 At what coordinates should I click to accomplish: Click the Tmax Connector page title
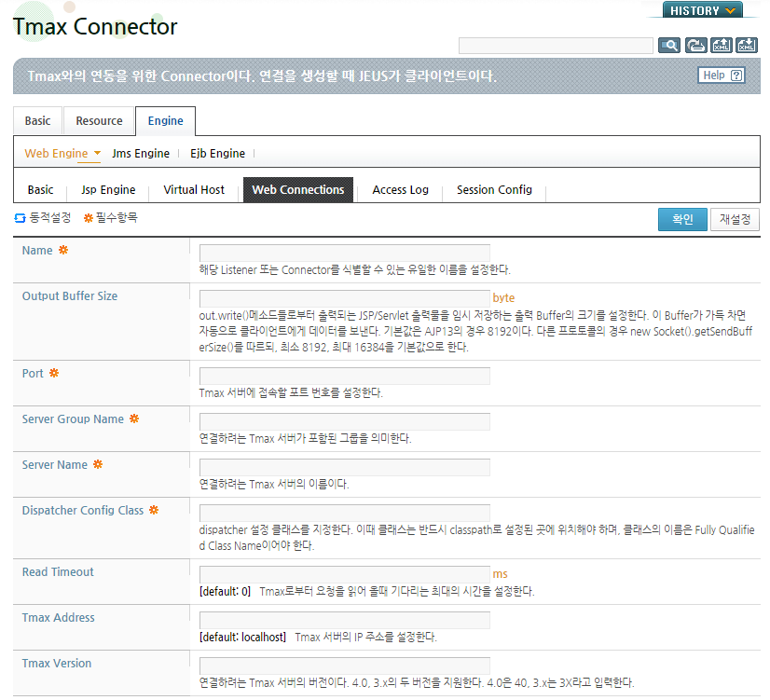(x=95, y=26)
